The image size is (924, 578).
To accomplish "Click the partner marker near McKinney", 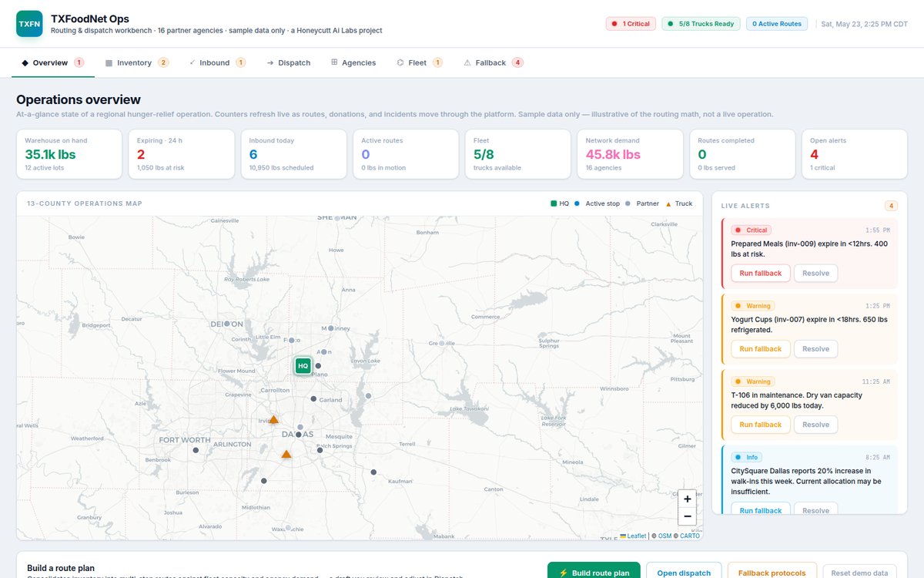I will 331,328.
